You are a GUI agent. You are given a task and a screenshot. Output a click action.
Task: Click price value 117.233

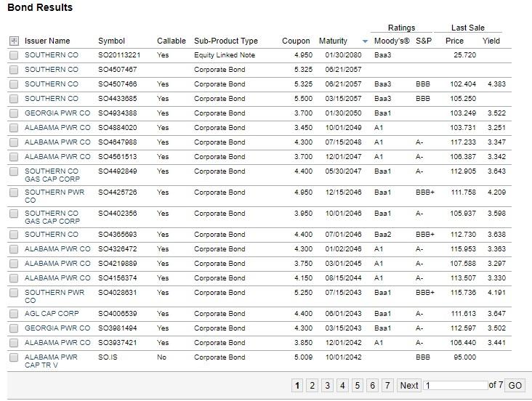pos(463,142)
